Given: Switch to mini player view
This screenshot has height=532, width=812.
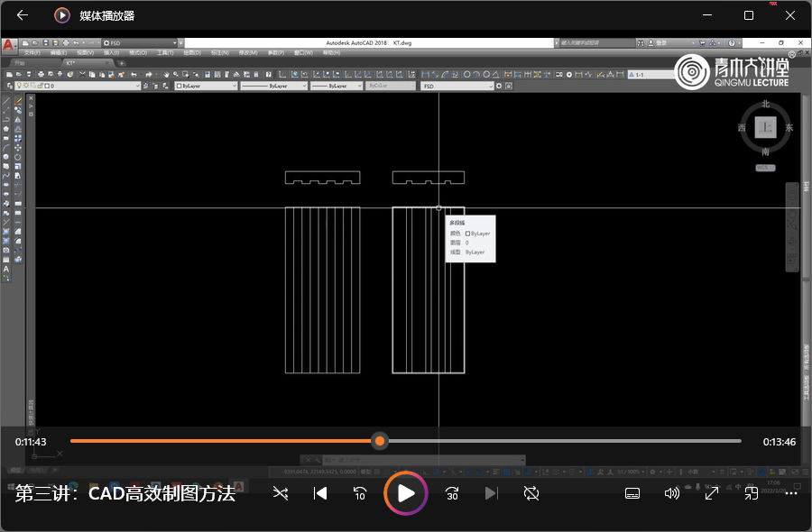Looking at the screenshot, I should [751, 493].
